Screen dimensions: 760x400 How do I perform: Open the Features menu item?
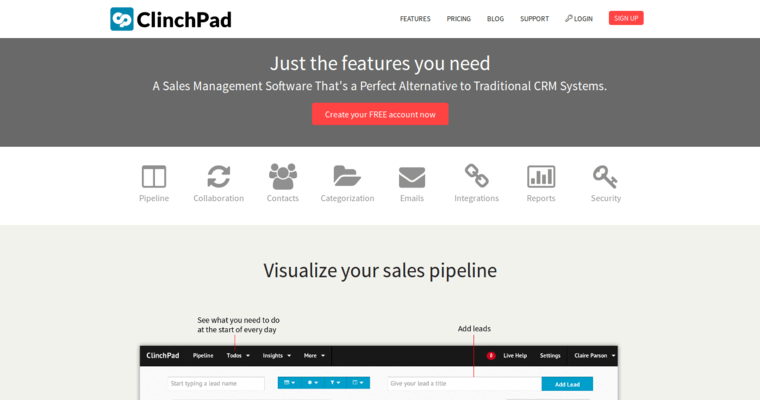[x=415, y=19]
